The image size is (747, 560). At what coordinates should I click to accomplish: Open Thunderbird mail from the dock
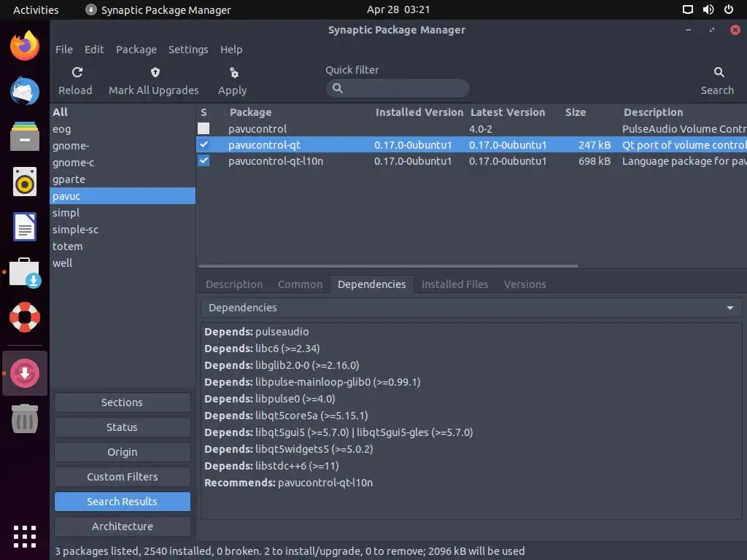[x=25, y=90]
